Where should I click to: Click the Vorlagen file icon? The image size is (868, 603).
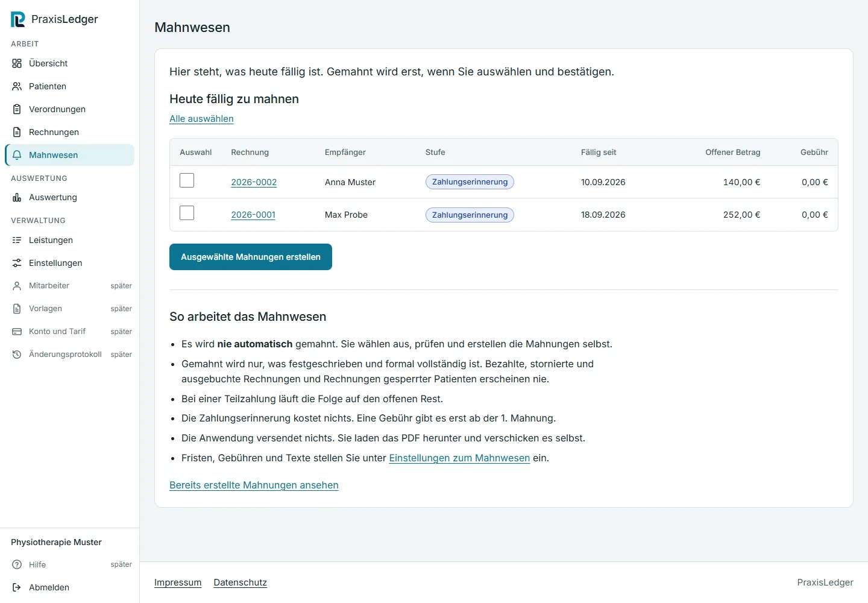coord(17,309)
